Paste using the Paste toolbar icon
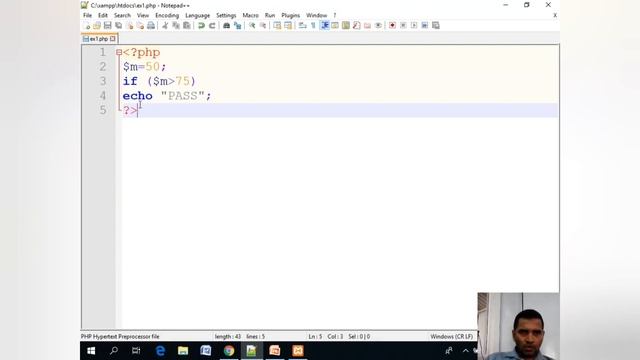The image size is (640, 360). click(187, 26)
